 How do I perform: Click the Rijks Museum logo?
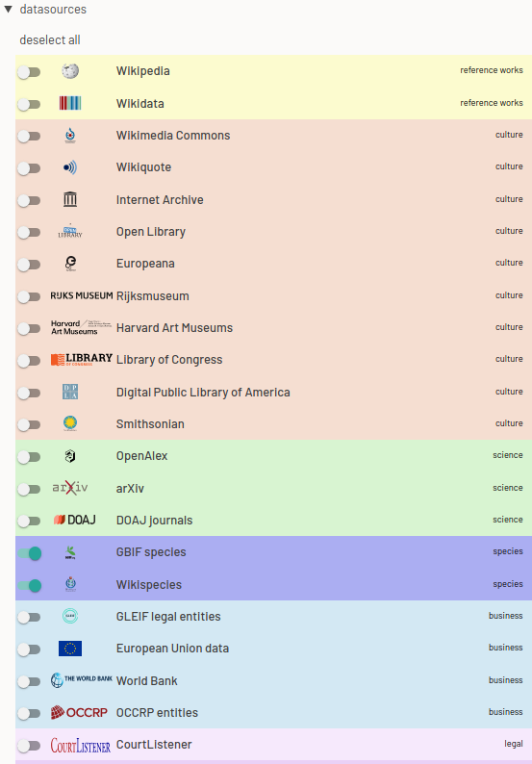point(82,295)
